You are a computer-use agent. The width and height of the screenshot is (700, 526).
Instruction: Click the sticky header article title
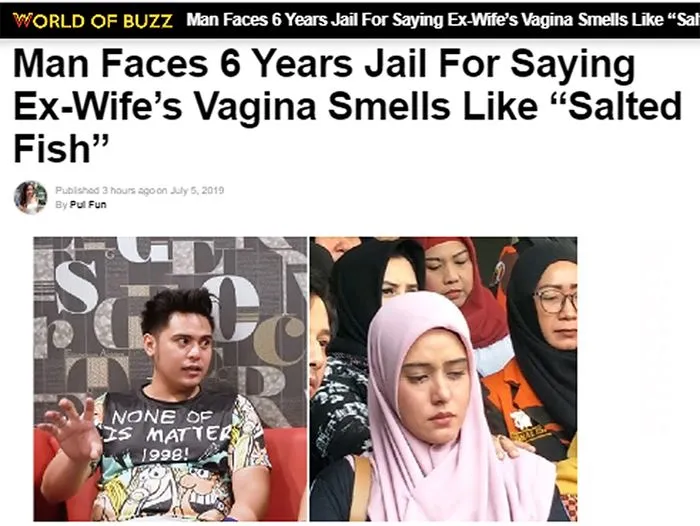tap(443, 20)
